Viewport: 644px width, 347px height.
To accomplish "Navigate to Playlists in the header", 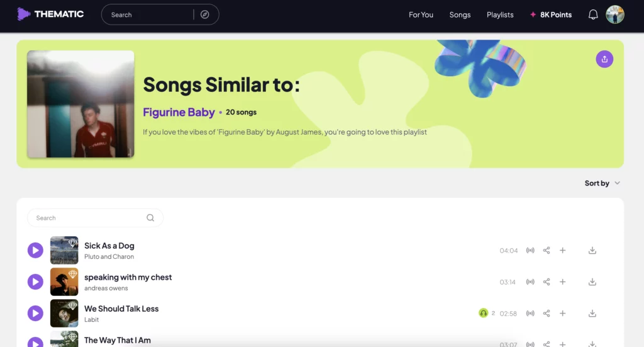I will click(500, 14).
